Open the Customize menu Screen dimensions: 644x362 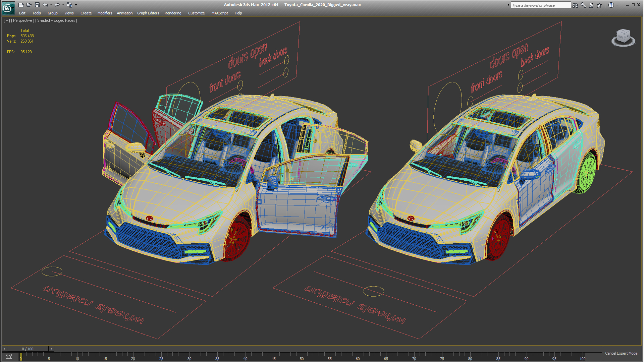click(196, 13)
